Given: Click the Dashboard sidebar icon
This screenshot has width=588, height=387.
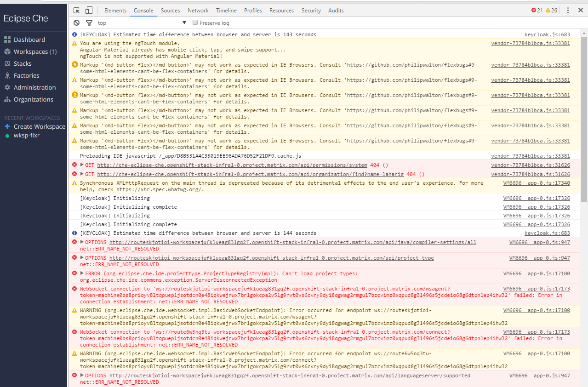Looking at the screenshot, I should [7, 40].
